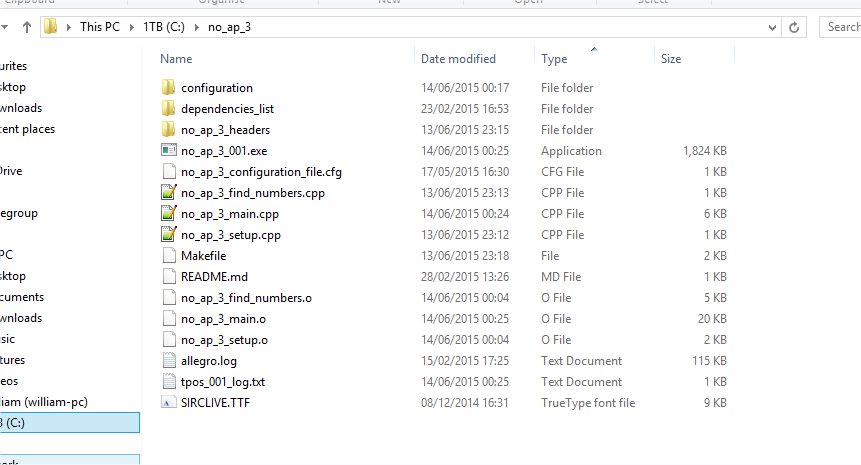This screenshot has width=861, height=465.
Task: Refresh the current folder view
Action: (x=794, y=27)
